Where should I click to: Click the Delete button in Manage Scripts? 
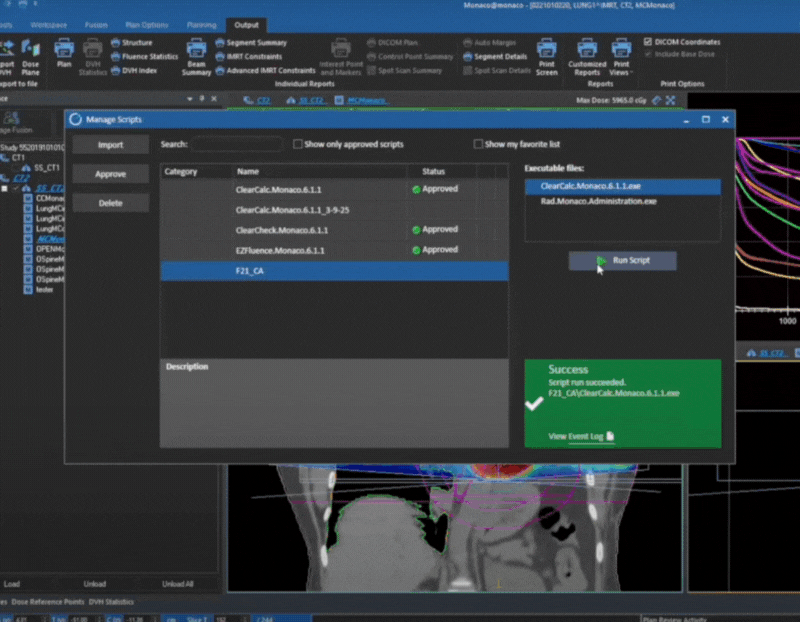click(x=110, y=203)
